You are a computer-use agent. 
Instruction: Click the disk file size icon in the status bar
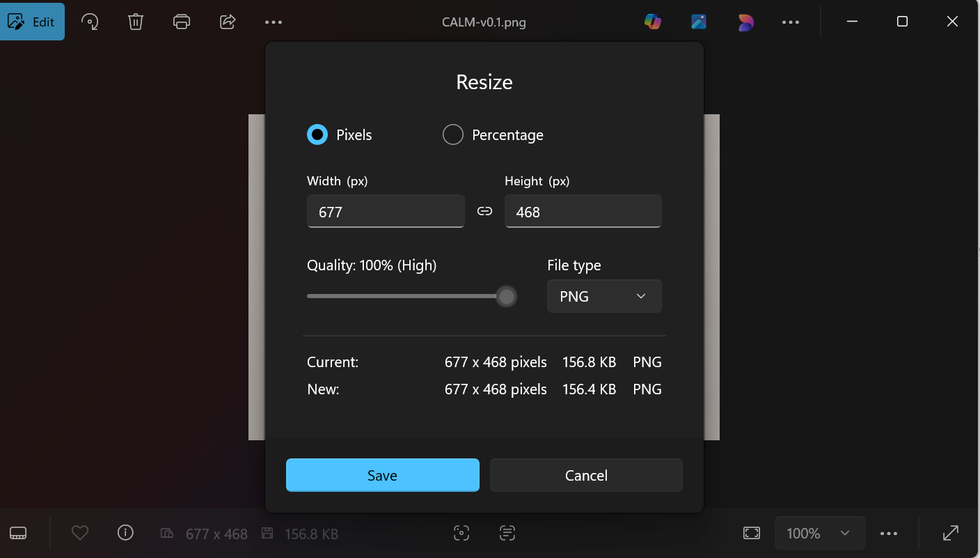click(267, 534)
